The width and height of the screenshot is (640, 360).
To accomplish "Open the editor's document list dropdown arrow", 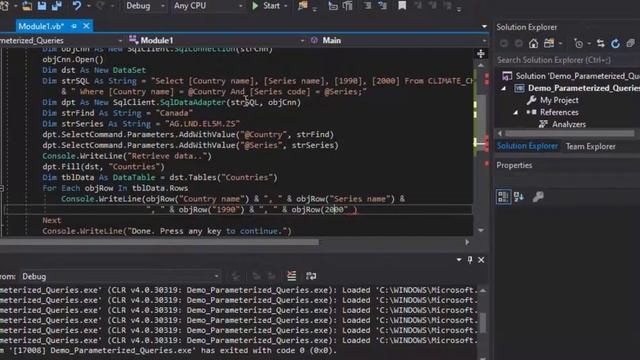I will click(484, 27).
